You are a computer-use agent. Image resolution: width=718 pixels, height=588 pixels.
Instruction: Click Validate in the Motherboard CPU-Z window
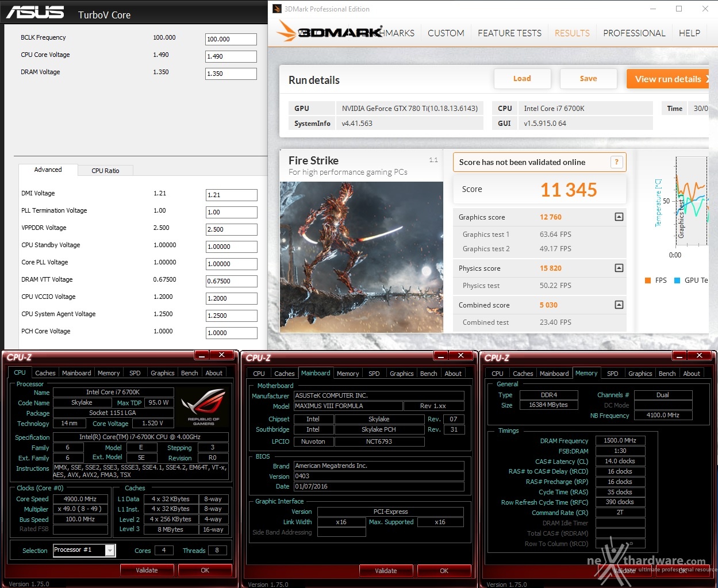tap(386, 571)
